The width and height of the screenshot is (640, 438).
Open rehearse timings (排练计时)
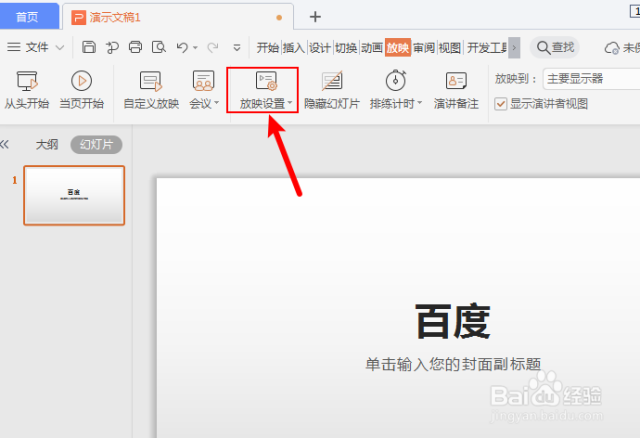tap(396, 90)
